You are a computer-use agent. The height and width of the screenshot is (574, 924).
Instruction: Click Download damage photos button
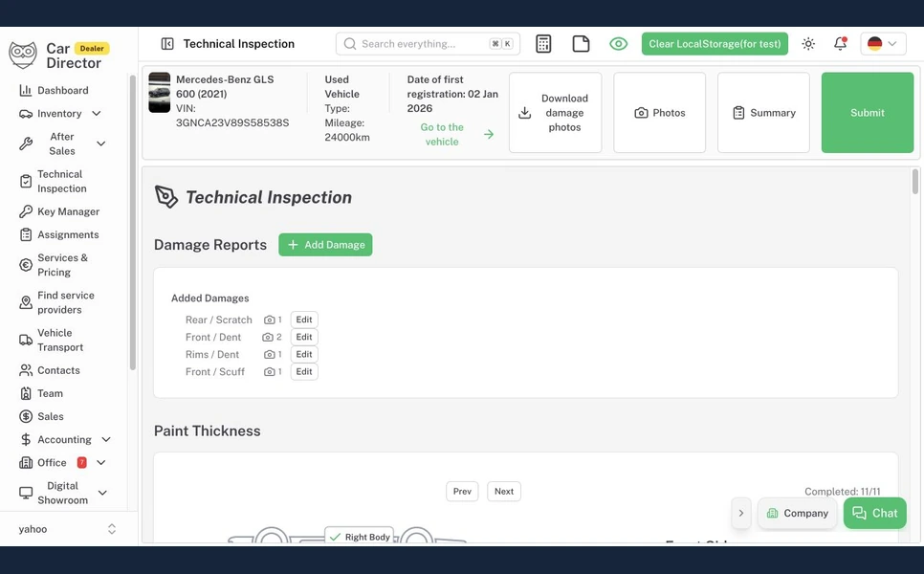(555, 113)
